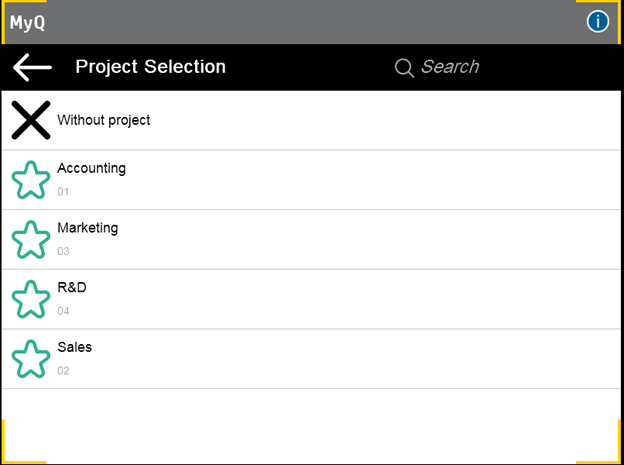Toggle favorite star for Accounting
The image size is (624, 465).
(31, 180)
